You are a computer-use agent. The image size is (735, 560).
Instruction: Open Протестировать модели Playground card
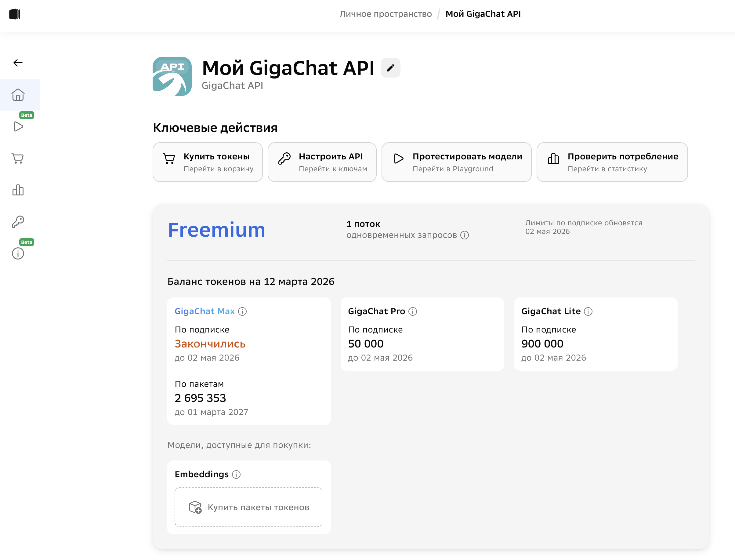(456, 162)
